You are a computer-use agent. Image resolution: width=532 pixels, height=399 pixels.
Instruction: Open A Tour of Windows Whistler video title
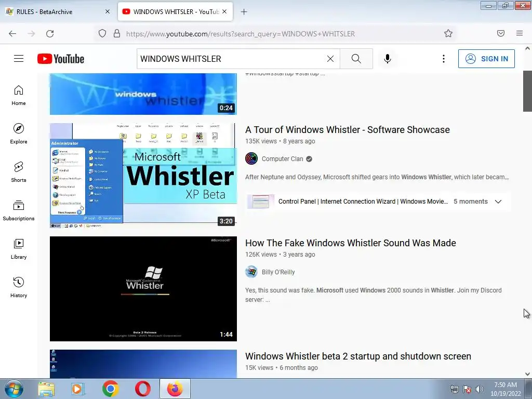348,129
